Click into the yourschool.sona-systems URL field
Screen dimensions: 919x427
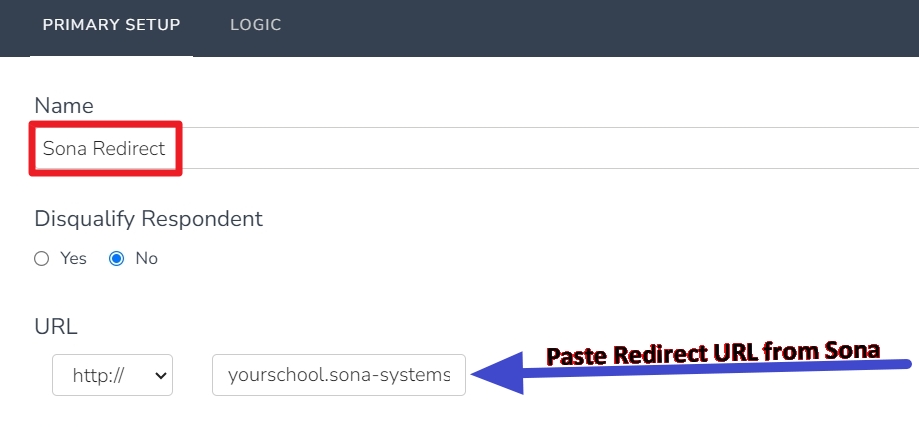click(x=339, y=375)
